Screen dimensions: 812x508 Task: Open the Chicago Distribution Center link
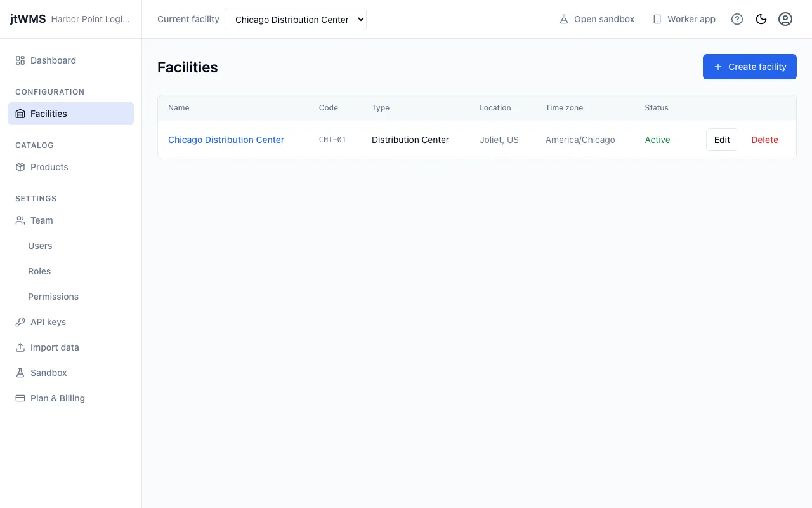pos(226,140)
